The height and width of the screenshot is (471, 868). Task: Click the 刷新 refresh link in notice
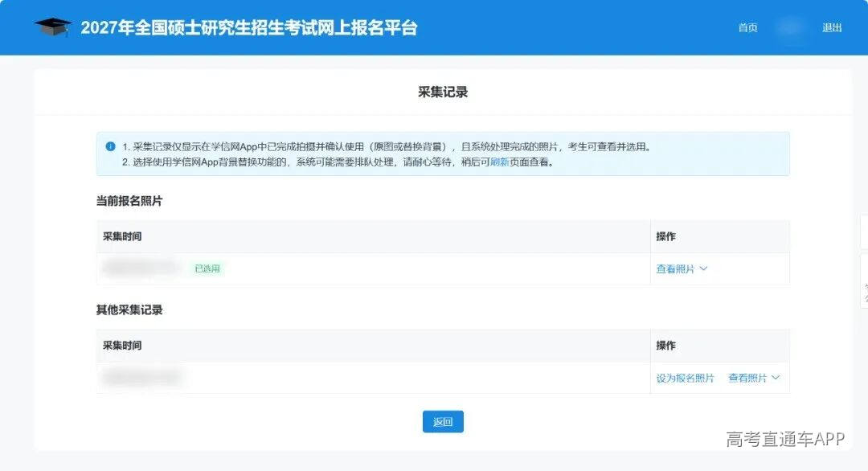[500, 162]
